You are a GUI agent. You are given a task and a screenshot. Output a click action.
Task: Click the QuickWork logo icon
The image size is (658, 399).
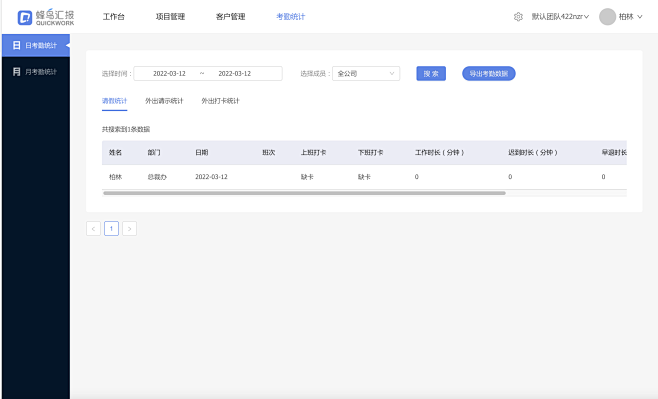pos(25,18)
